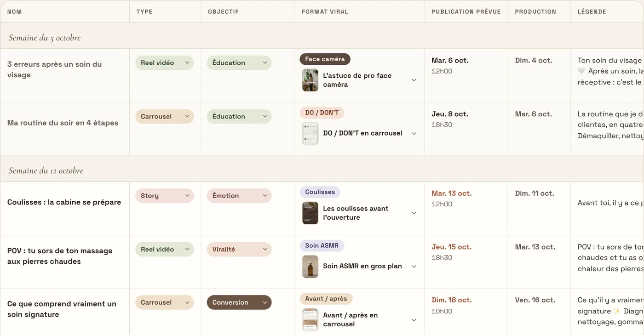644x335 pixels.
Task: Open the Conversion objective dropdown
Action: 239,302
